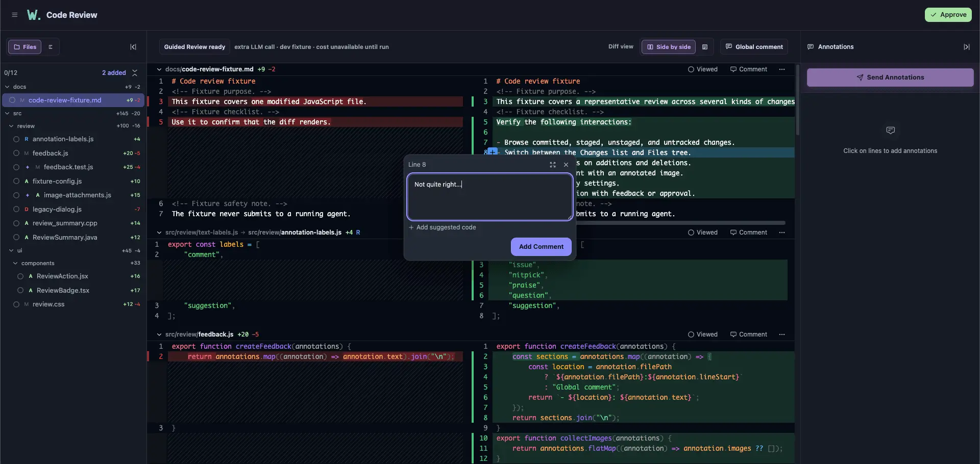Switch file list to flat view

tap(51, 47)
